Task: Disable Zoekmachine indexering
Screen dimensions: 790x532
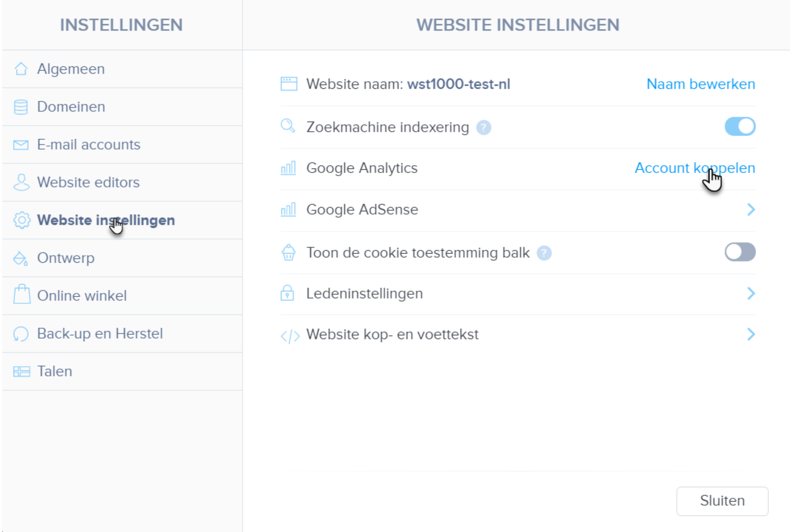Action: (x=740, y=127)
